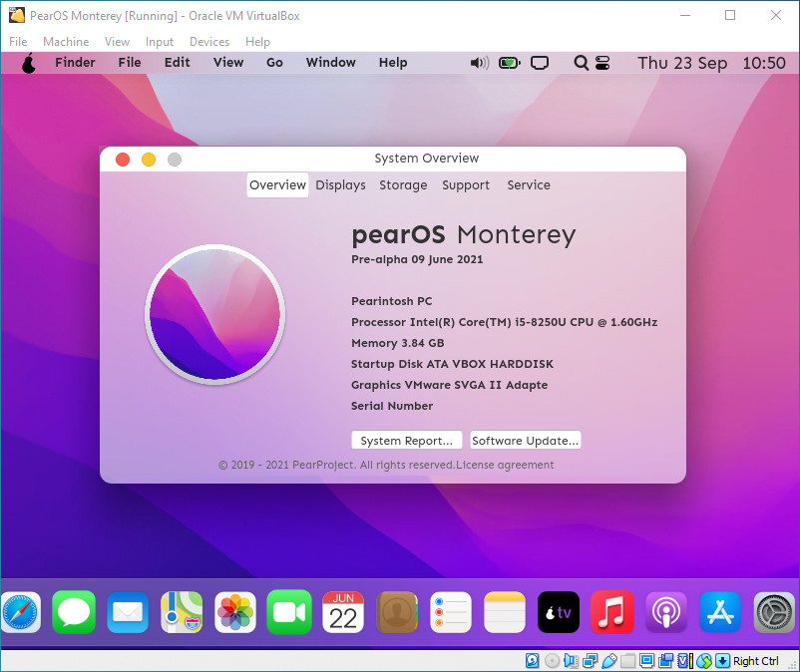Launch Messages from the dock

click(74, 612)
